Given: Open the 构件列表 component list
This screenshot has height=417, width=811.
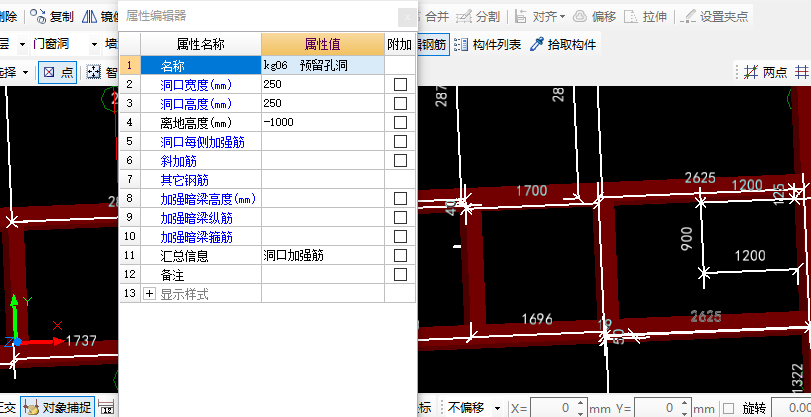Looking at the screenshot, I should (487, 45).
